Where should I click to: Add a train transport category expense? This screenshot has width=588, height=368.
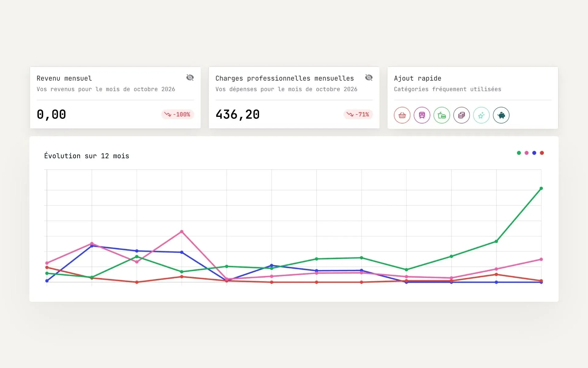[x=422, y=115]
